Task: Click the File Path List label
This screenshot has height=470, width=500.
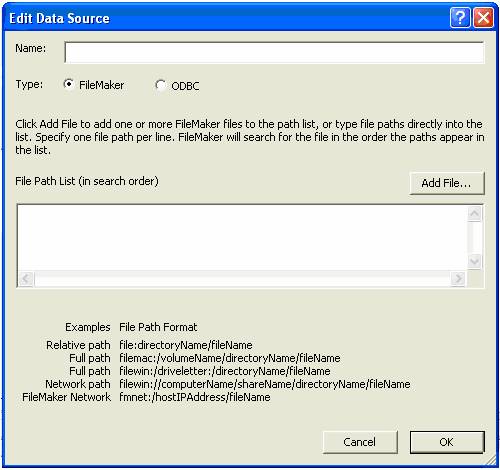Action: click(x=87, y=181)
